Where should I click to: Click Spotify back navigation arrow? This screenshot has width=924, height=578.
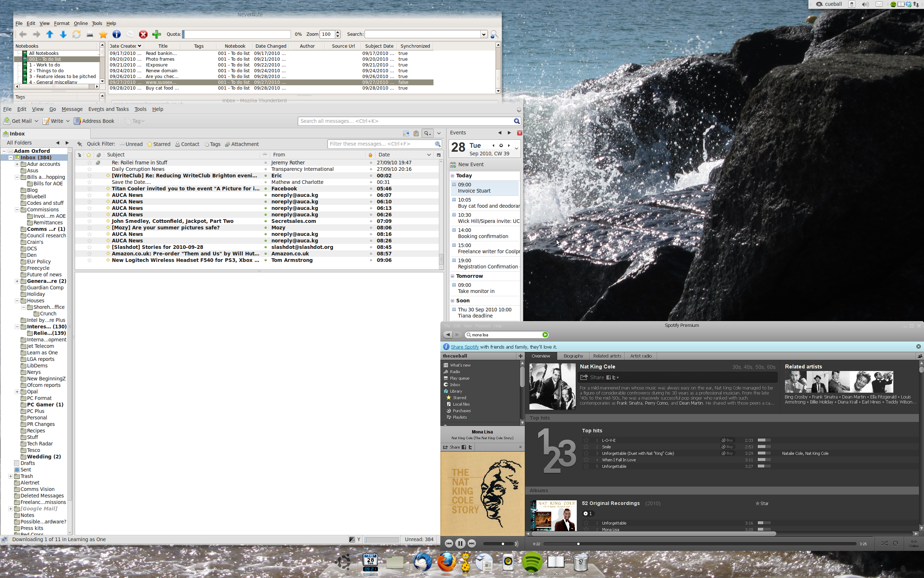(x=448, y=335)
